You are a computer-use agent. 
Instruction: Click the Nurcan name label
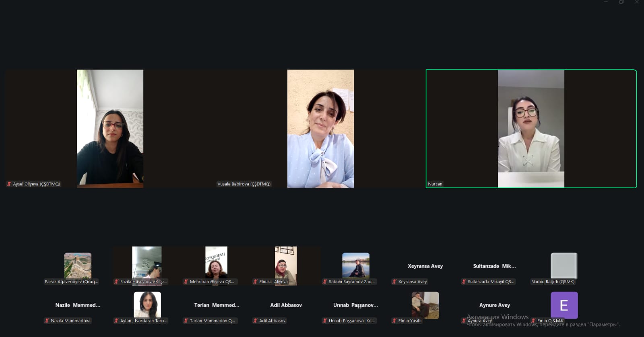pyautogui.click(x=435, y=184)
